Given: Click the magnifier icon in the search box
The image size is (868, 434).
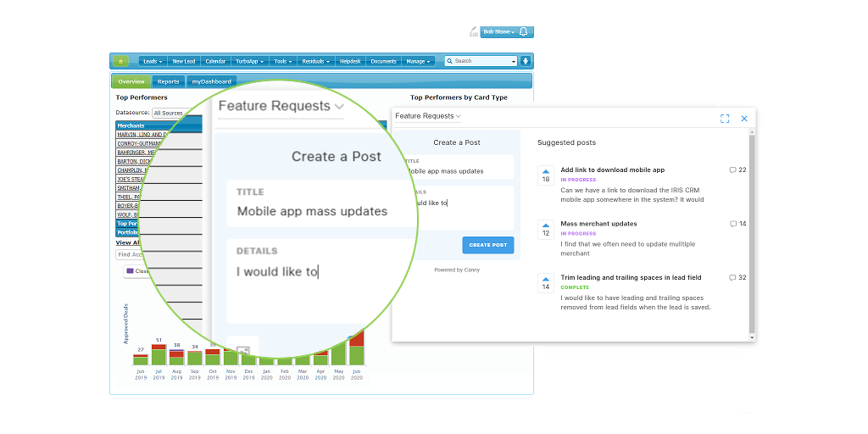Looking at the screenshot, I should (x=450, y=61).
